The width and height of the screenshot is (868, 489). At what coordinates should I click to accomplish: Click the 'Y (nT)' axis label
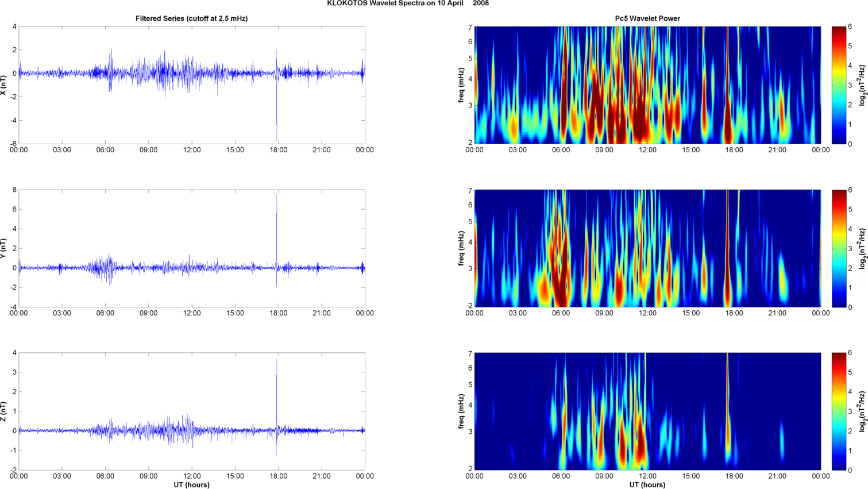click(x=4, y=248)
